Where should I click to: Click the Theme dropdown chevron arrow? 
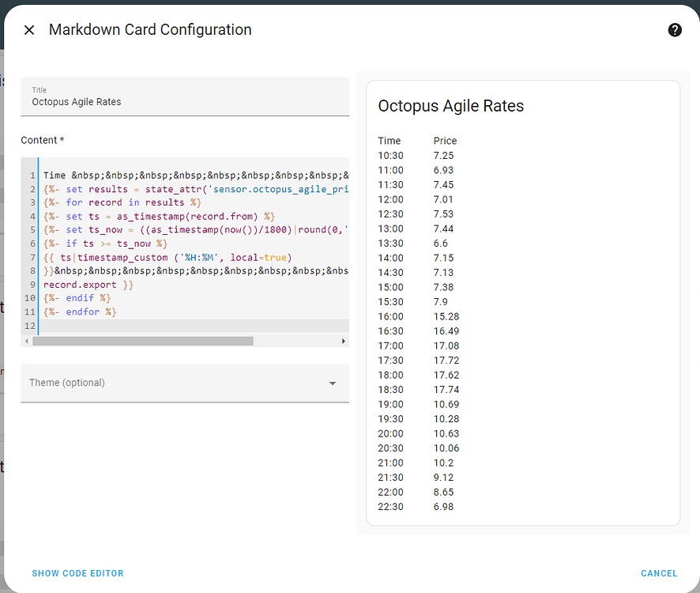point(333,383)
